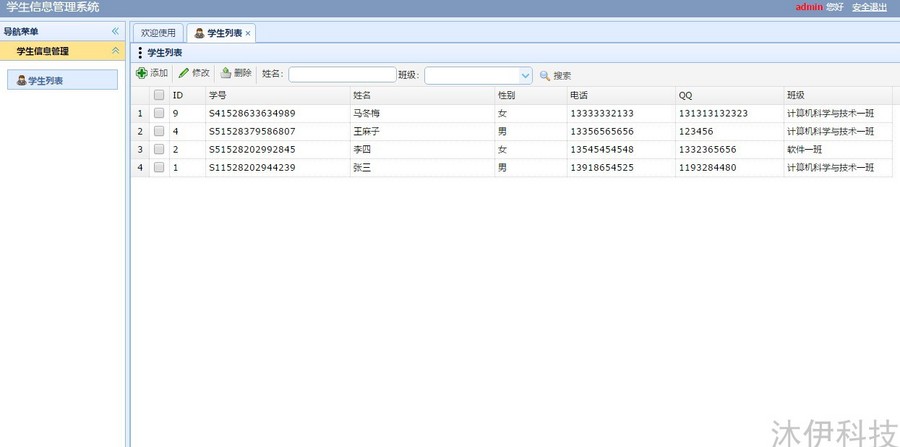Click the name cell 王麻子
This screenshot has width=900, height=447.
[x=366, y=131]
